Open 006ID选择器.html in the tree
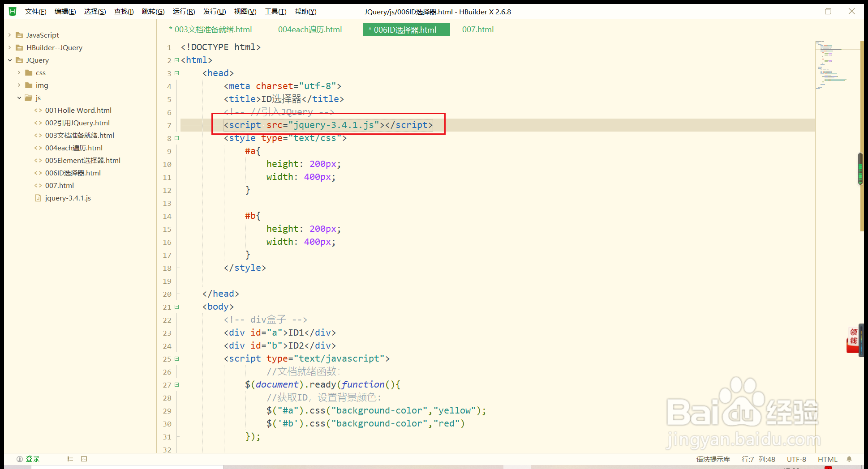Image resolution: width=868 pixels, height=469 pixels. click(x=73, y=173)
